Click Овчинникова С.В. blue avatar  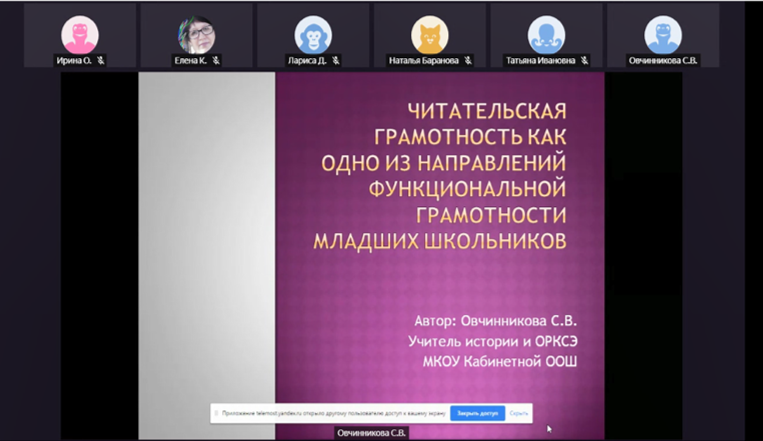[662, 36]
